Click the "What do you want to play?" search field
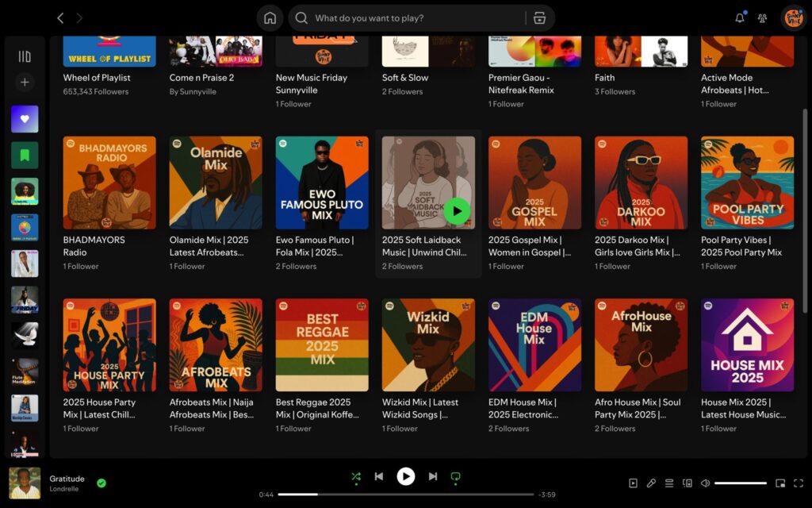The width and height of the screenshot is (812, 508). click(412, 18)
